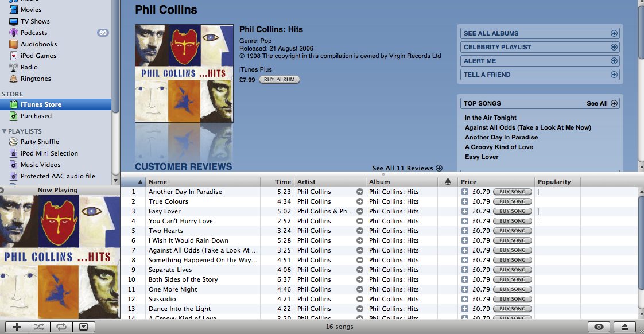Buy the song Two Hearts

(512, 231)
